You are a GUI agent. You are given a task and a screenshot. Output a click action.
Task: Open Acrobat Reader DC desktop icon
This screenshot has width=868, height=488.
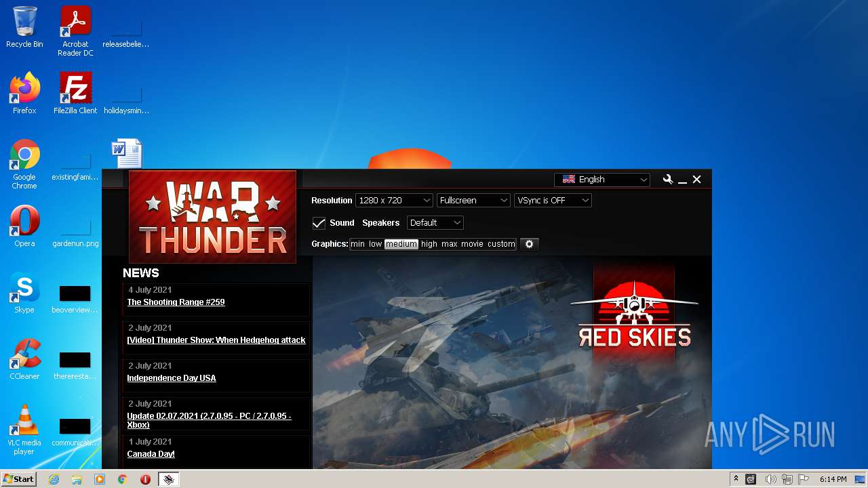pyautogui.click(x=75, y=31)
